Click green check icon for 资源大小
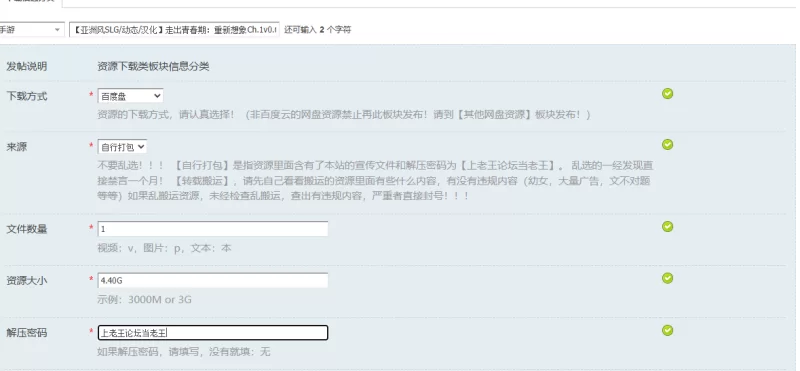The image size is (800, 371). tap(667, 278)
